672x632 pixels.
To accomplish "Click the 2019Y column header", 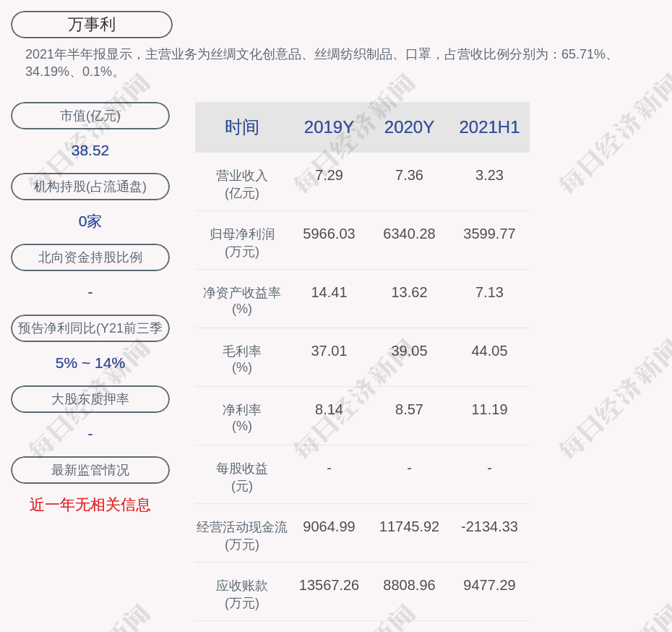I will (x=329, y=127).
